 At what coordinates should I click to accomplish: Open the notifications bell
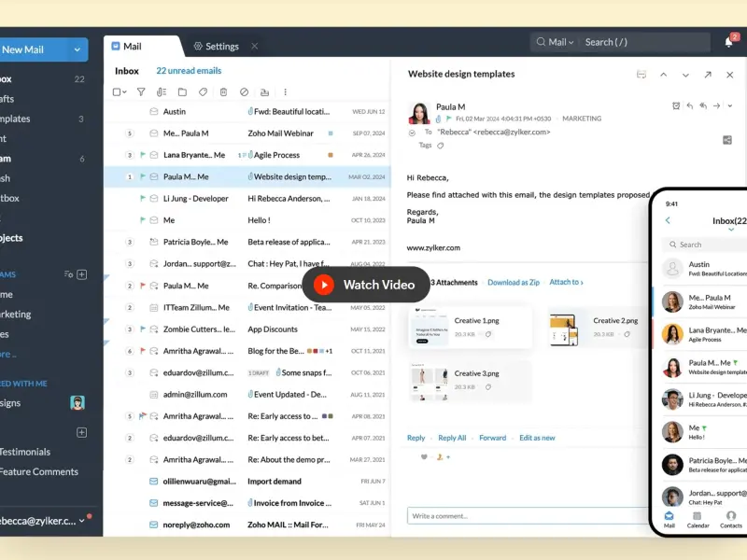click(728, 42)
